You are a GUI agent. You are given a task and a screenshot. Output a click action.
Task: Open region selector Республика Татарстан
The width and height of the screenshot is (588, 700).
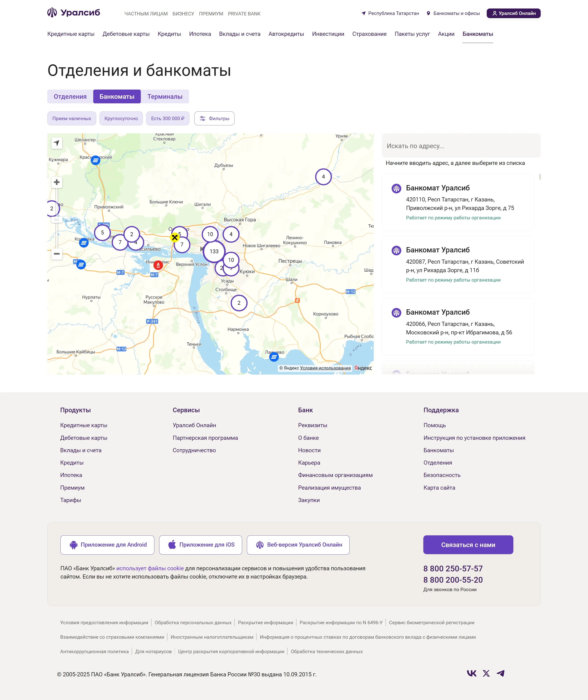point(390,13)
